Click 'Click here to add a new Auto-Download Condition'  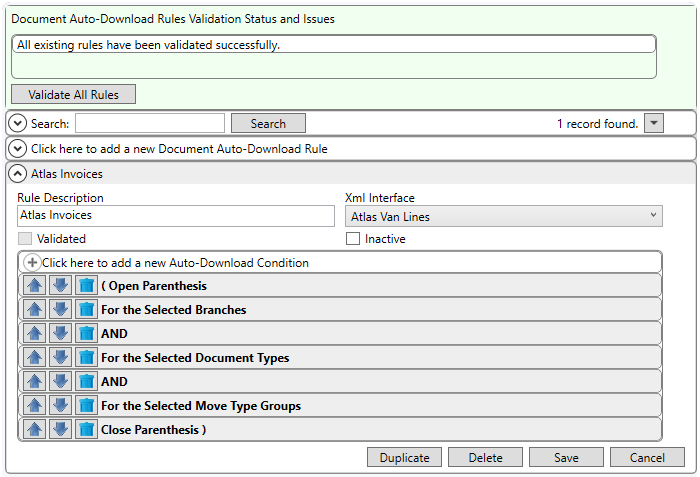point(175,263)
